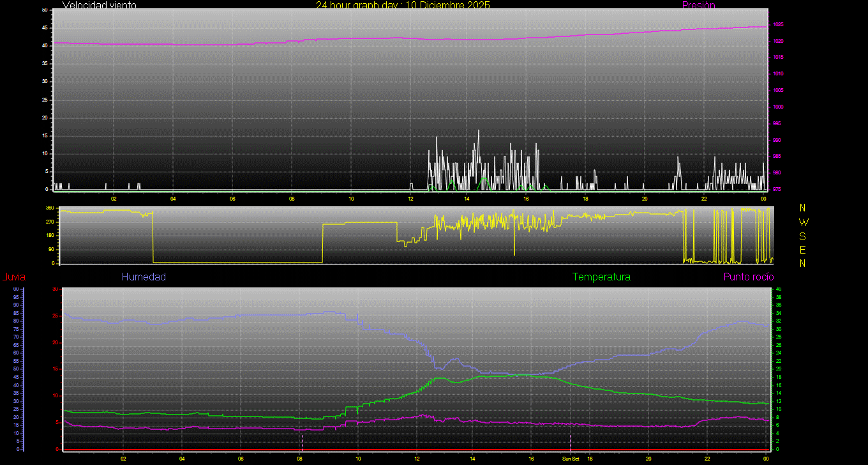Click the 'Velocidad viento' label
Screen dimensions: 868x465
point(99,5)
